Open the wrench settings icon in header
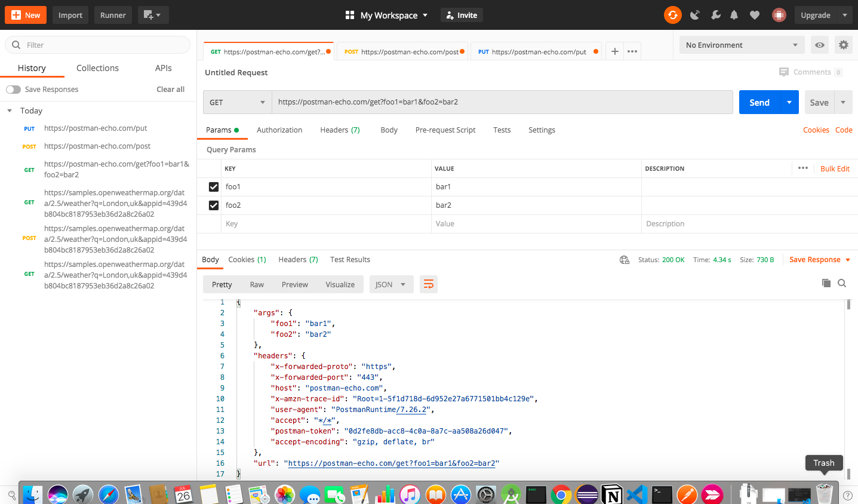Screen dimensions: 858x504 coord(715,15)
